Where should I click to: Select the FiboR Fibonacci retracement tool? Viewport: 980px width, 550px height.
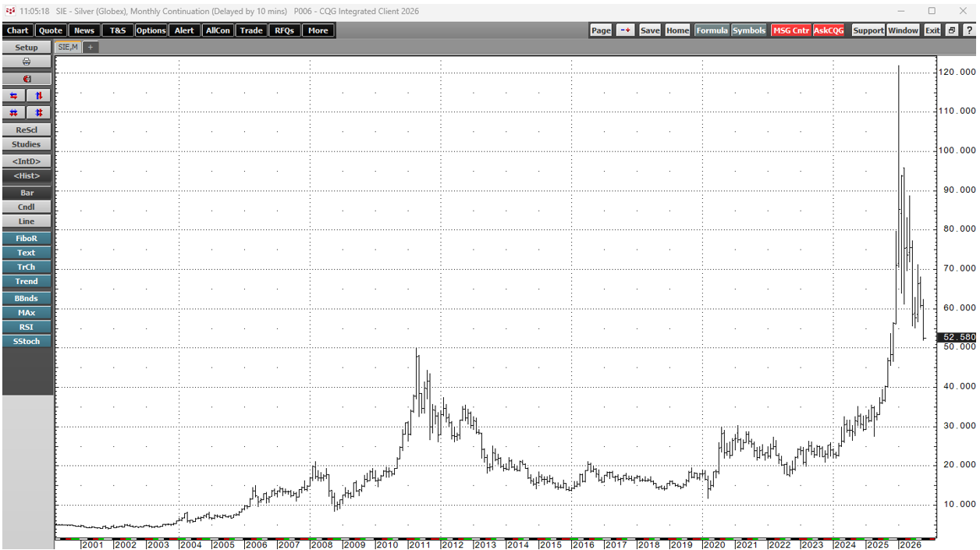tap(27, 238)
